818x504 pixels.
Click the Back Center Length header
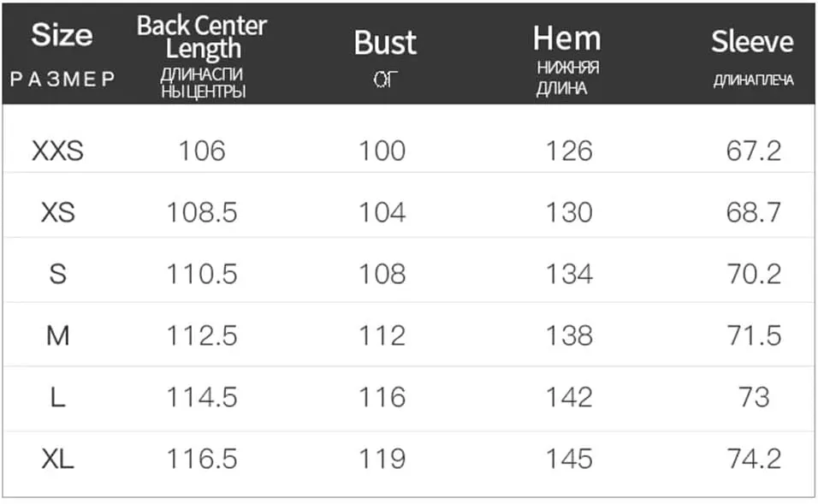point(202,38)
